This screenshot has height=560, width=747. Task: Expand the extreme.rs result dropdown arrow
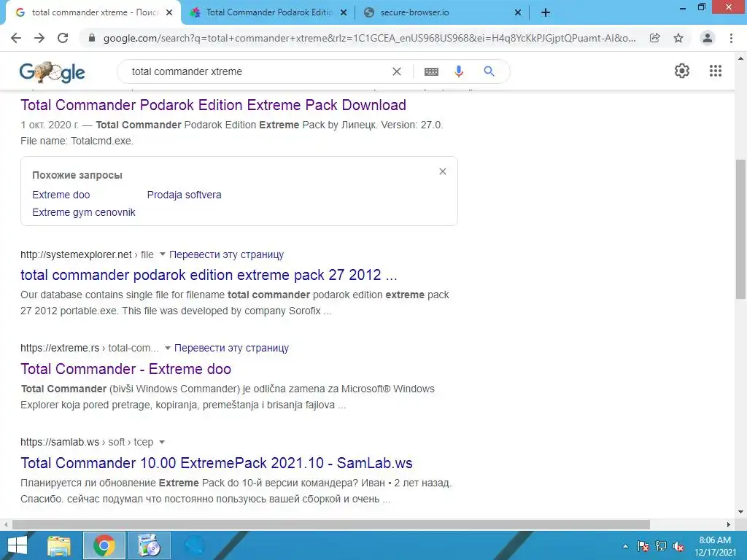(x=168, y=348)
